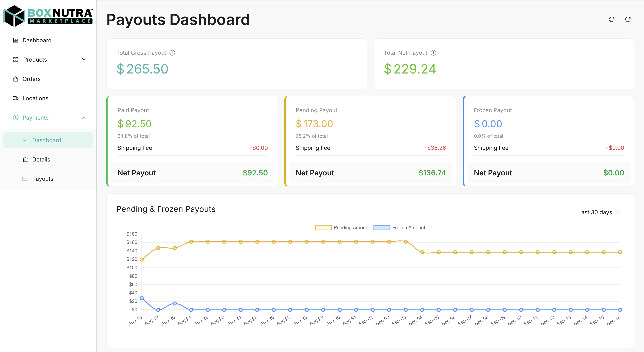Click the reload icon in the top corner
This screenshot has width=644, height=352.
coord(628,19)
